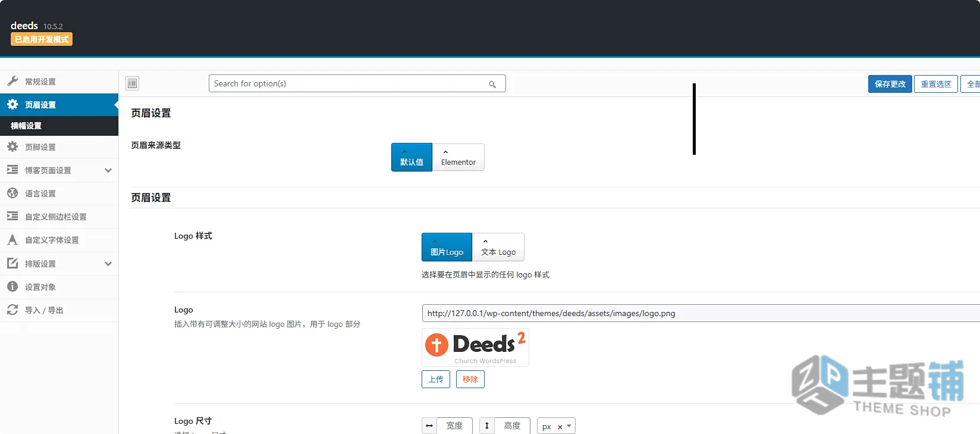Open 页脚设置 menu item
Image resolution: width=980 pixels, height=434 pixels.
[x=59, y=147]
